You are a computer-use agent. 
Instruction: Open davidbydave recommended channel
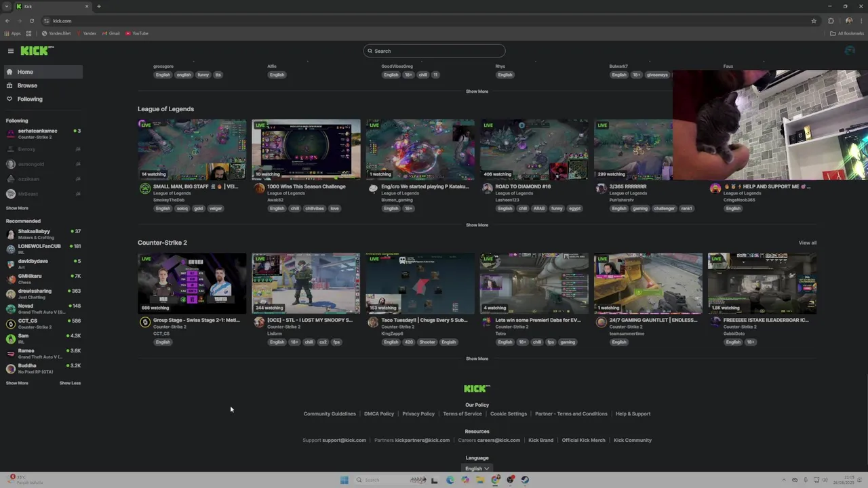43,264
